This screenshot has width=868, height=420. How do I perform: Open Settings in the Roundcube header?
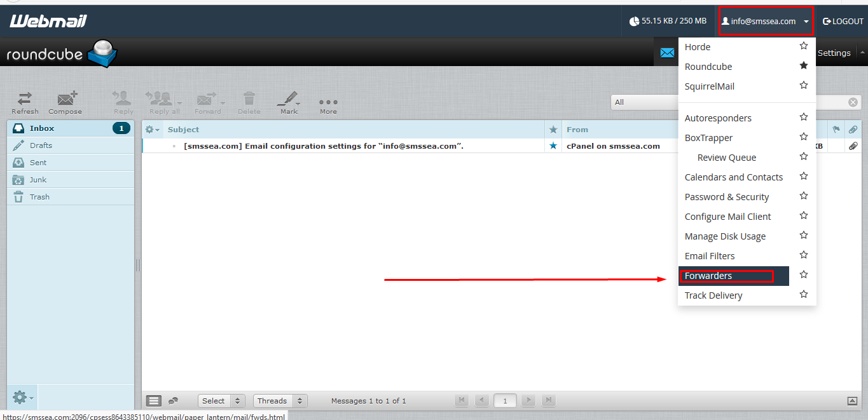834,53
